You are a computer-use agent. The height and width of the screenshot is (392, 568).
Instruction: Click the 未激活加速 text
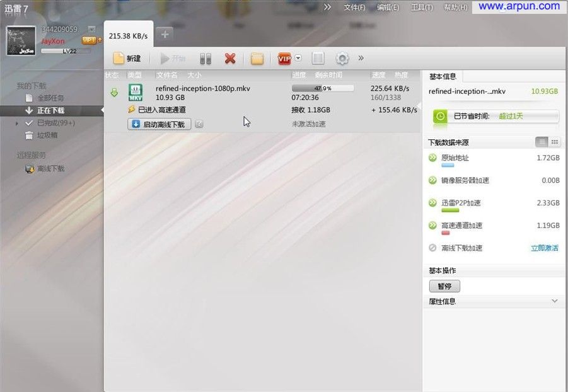click(x=309, y=124)
